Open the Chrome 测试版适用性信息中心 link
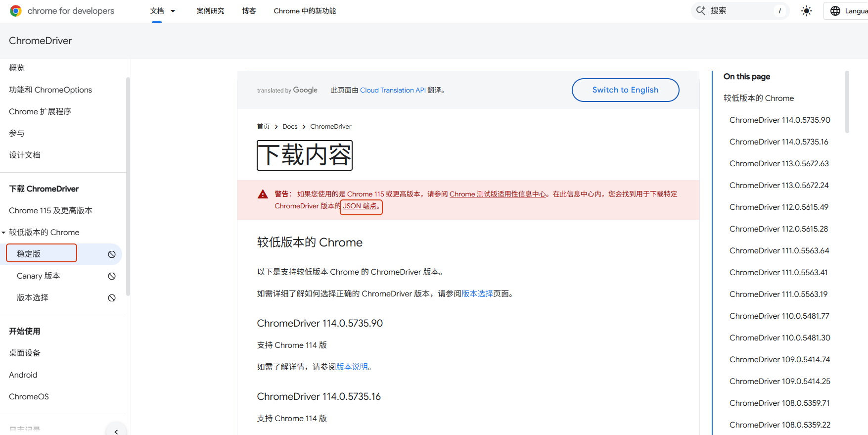 coord(498,194)
